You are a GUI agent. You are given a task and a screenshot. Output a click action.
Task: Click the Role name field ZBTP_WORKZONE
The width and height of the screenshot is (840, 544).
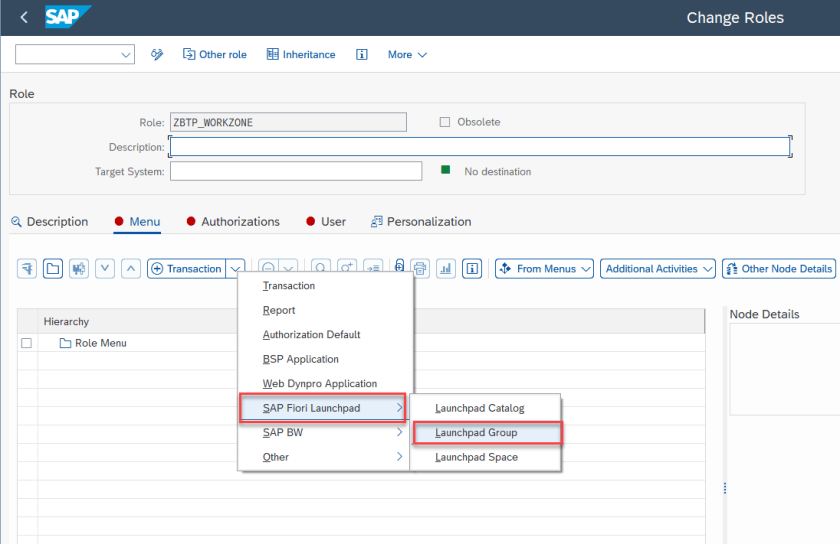(x=288, y=122)
